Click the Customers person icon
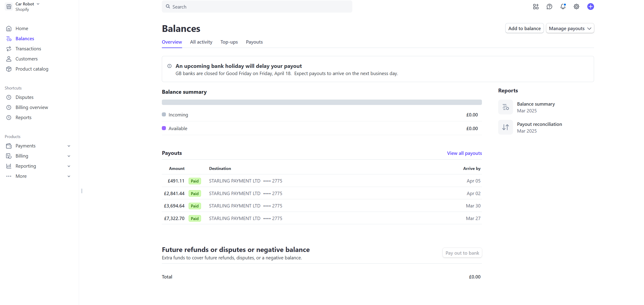The width and height of the screenshot is (644, 305). coord(9,59)
